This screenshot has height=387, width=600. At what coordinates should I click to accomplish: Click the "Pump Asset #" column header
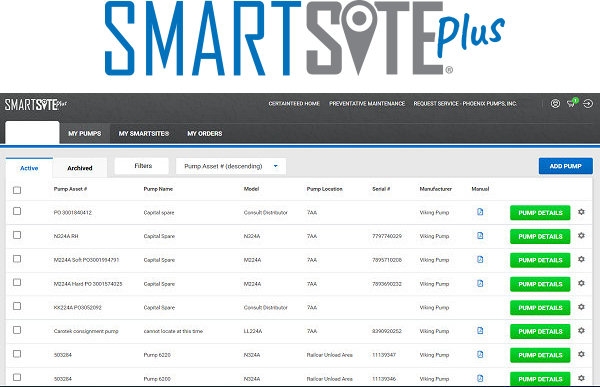coord(70,189)
